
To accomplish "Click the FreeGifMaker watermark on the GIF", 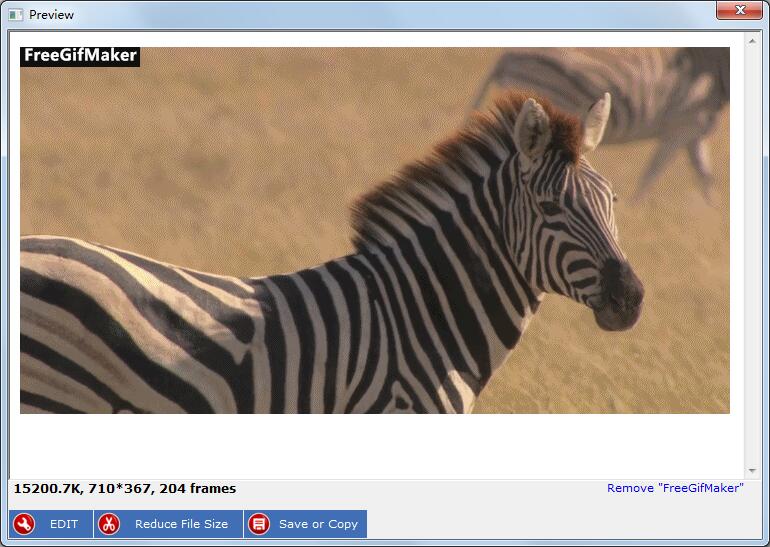I will tap(80, 56).
